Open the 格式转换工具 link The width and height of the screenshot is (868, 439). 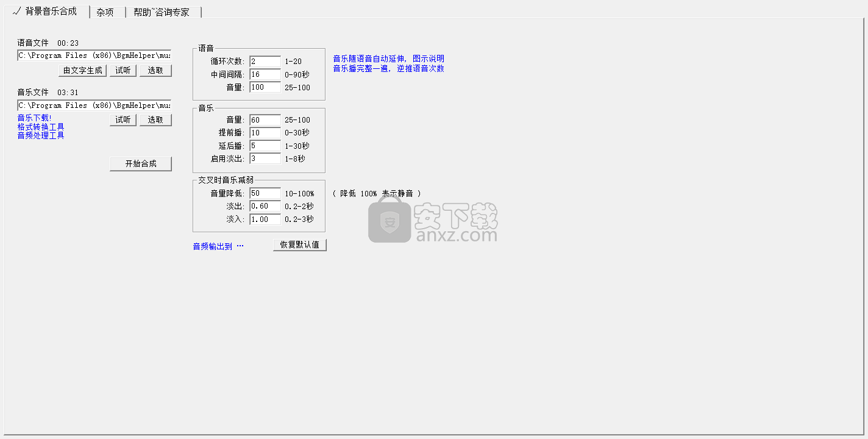pos(41,127)
